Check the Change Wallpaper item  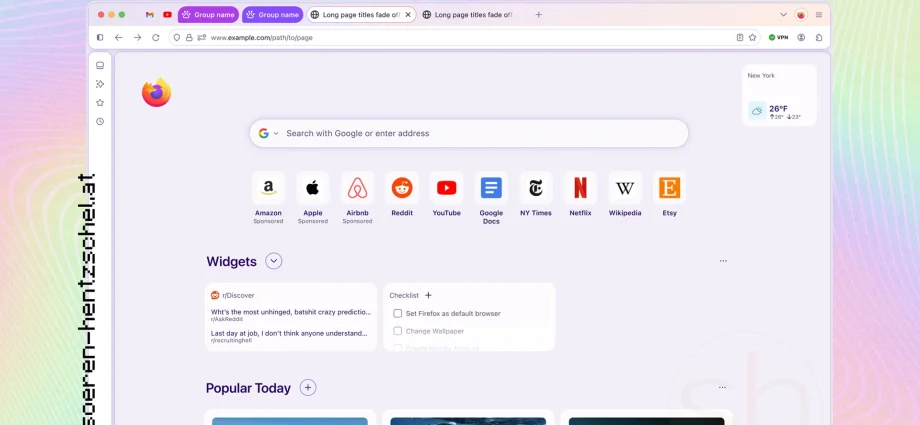[x=398, y=331]
